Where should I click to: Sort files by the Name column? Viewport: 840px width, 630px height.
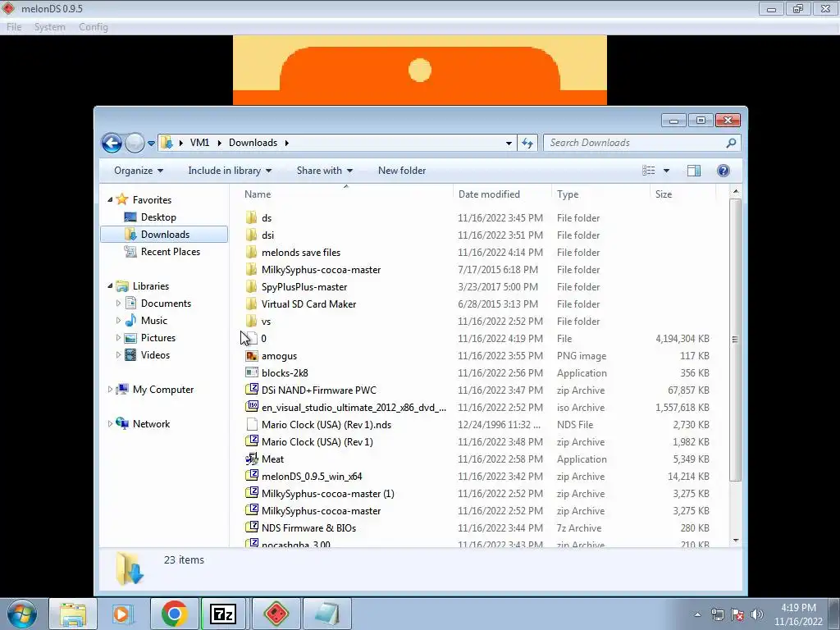pyautogui.click(x=258, y=194)
